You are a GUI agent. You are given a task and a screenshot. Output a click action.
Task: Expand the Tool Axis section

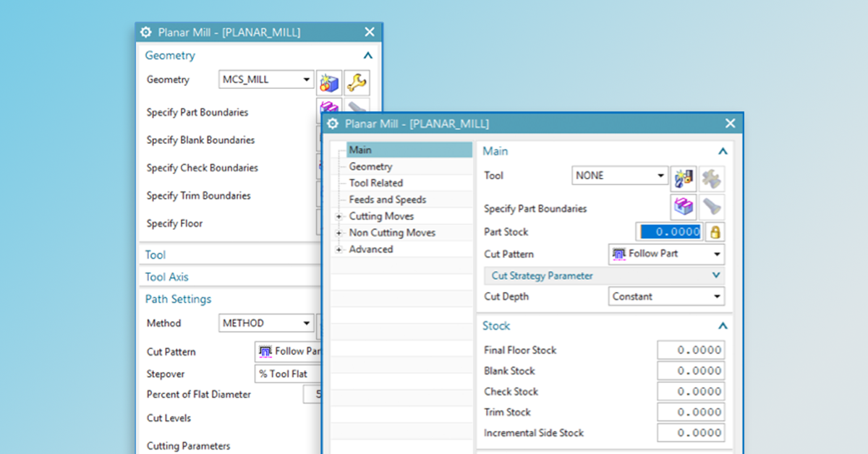click(166, 277)
